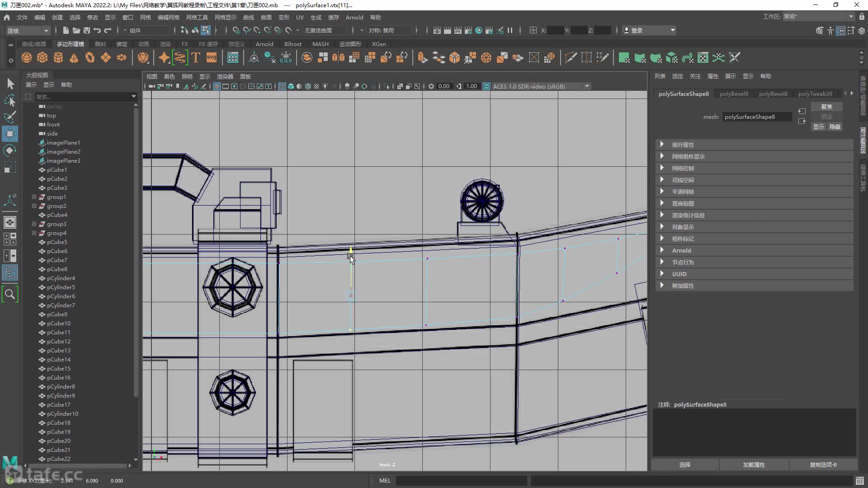Switch to the polyBevel9 attribute tab
Screen dimensions: 868x488
734,94
